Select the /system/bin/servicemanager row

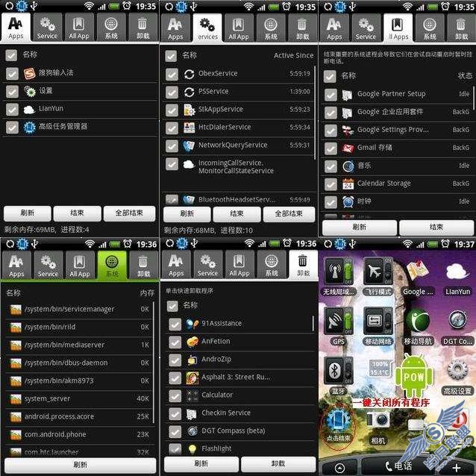pos(79,310)
